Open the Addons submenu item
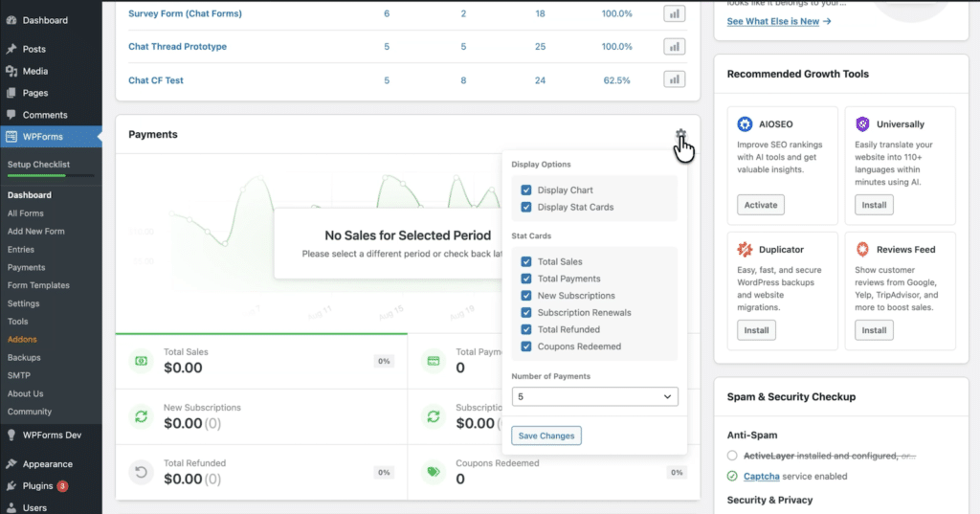 pos(22,340)
